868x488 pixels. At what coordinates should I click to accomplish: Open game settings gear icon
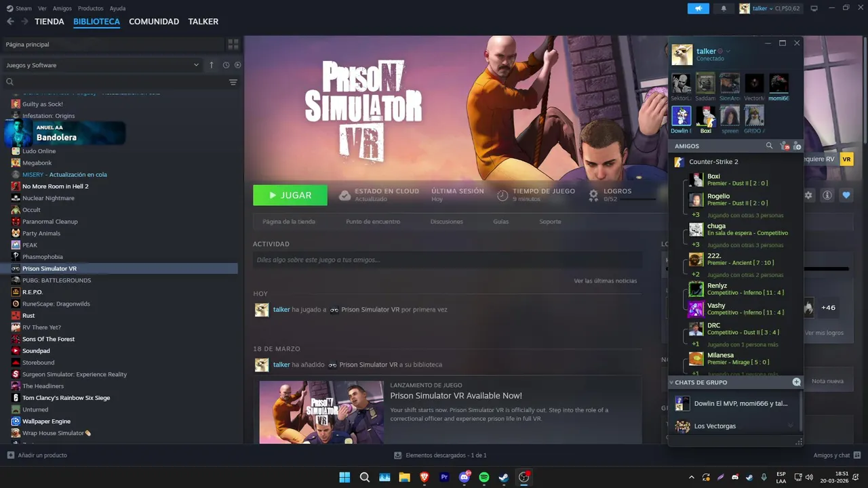808,195
